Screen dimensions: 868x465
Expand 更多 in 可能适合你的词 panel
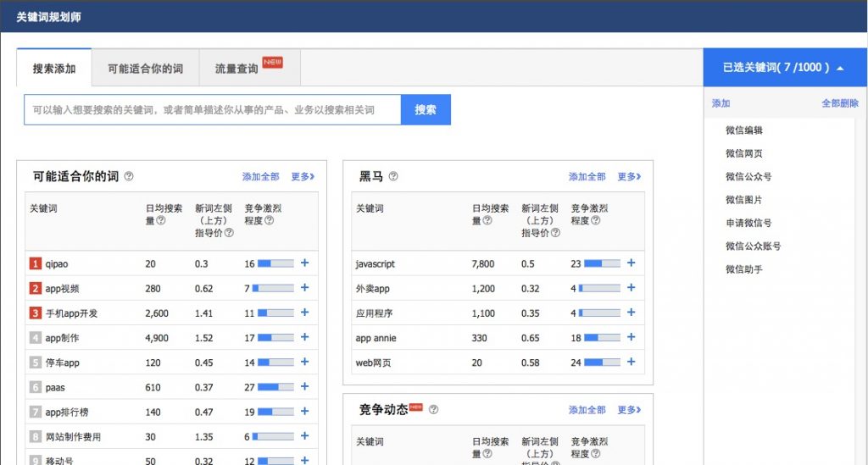point(303,177)
